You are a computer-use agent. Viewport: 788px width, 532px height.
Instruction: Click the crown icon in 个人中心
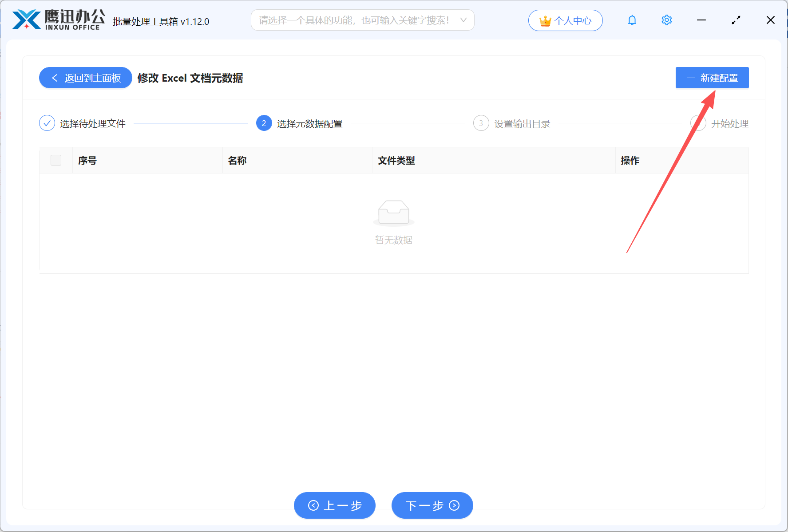(545, 21)
